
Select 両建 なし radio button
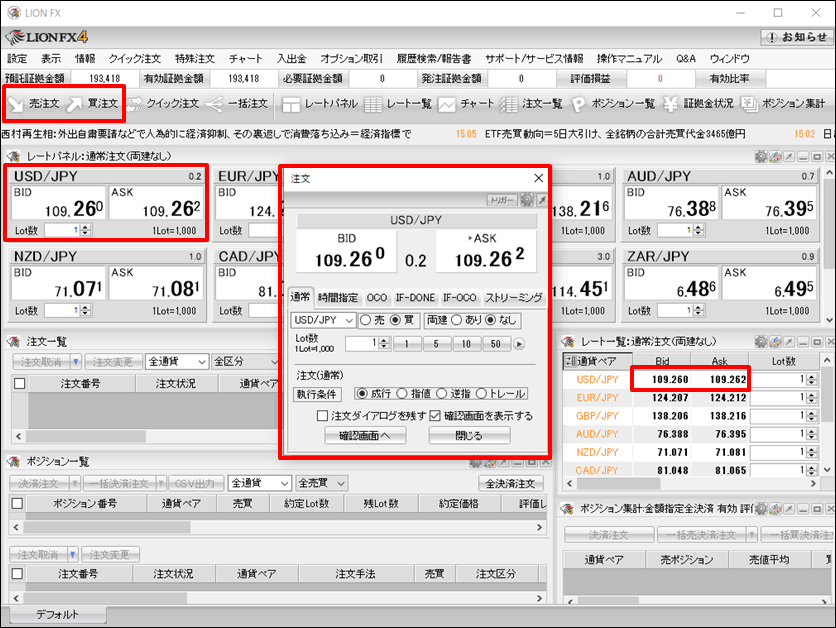[x=491, y=320]
